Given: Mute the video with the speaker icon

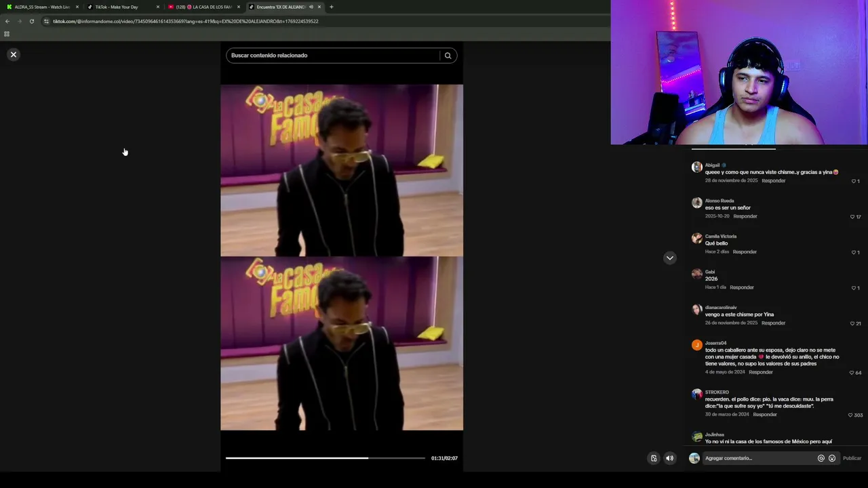Looking at the screenshot, I should click(669, 458).
